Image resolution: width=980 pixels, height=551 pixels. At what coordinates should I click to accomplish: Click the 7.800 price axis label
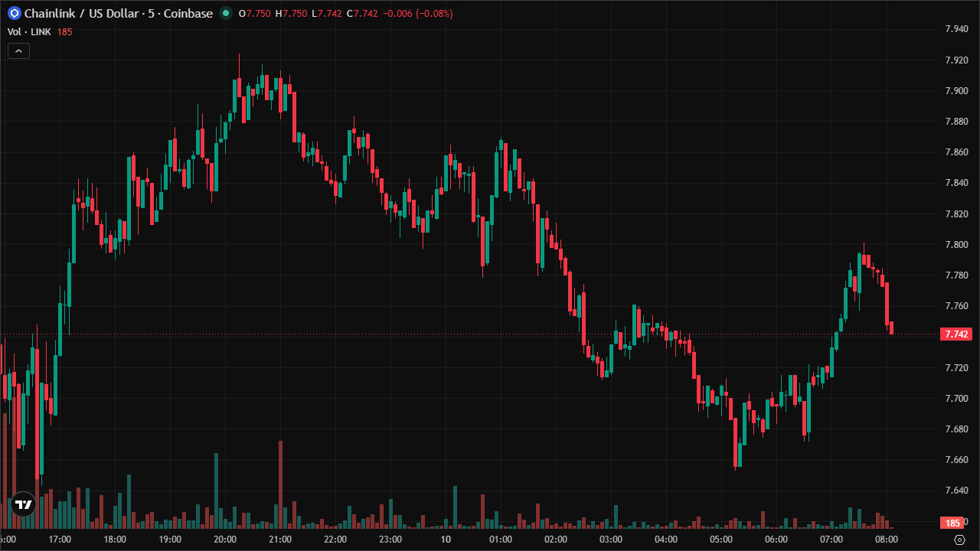coord(957,244)
